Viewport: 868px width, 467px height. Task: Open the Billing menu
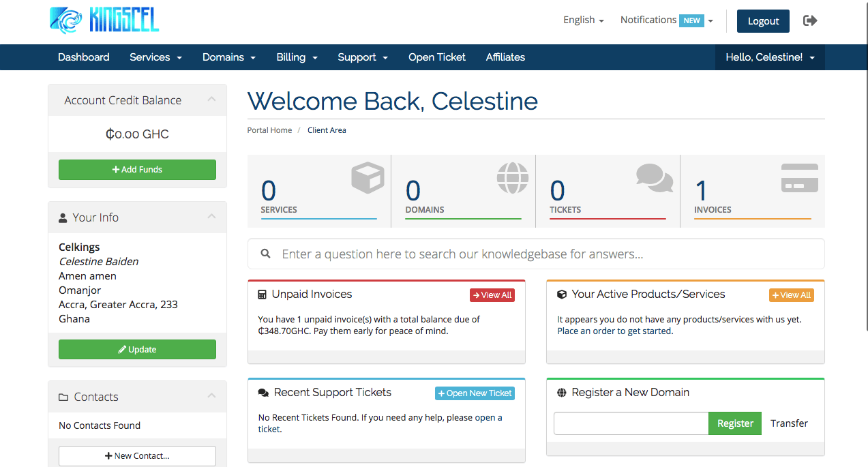click(297, 57)
